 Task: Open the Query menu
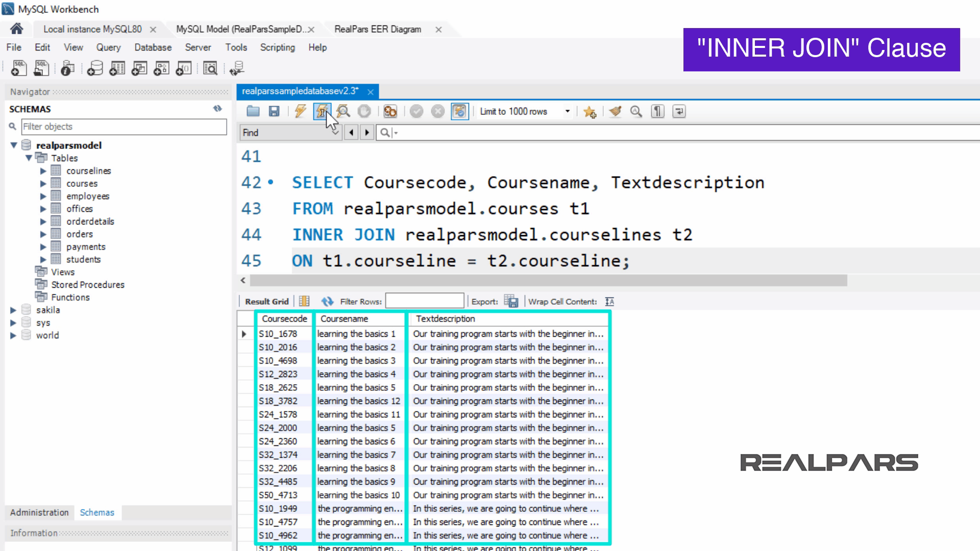pyautogui.click(x=108, y=47)
